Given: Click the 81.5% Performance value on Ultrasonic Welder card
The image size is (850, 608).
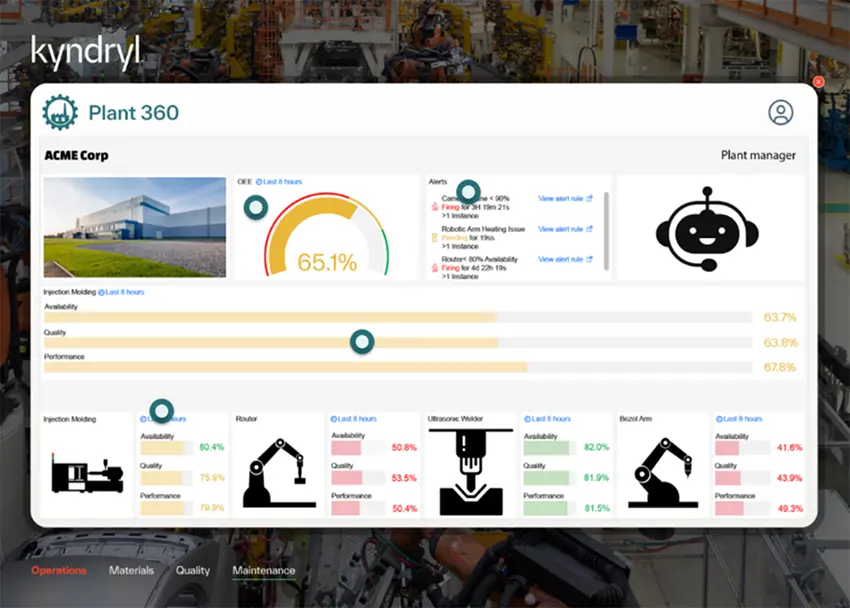Looking at the screenshot, I should [597, 508].
